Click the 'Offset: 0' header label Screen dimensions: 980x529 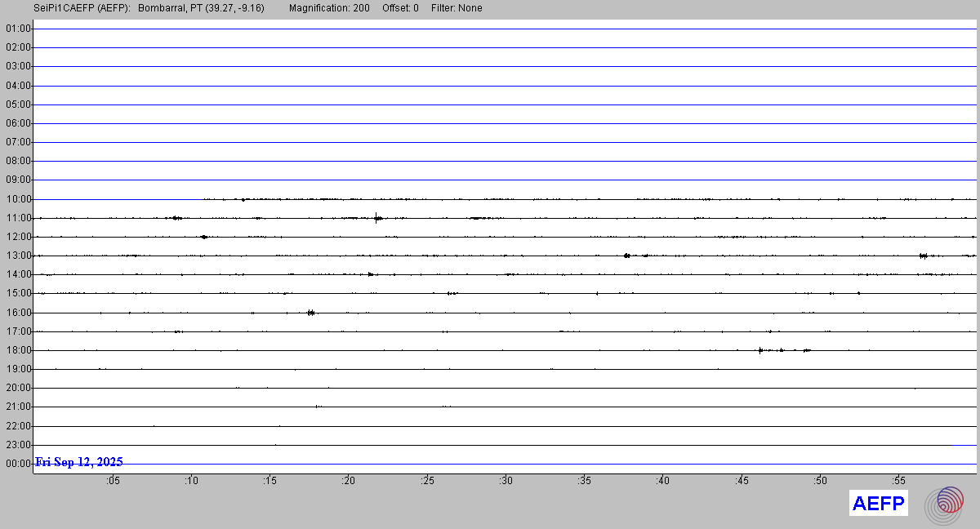[x=400, y=8]
